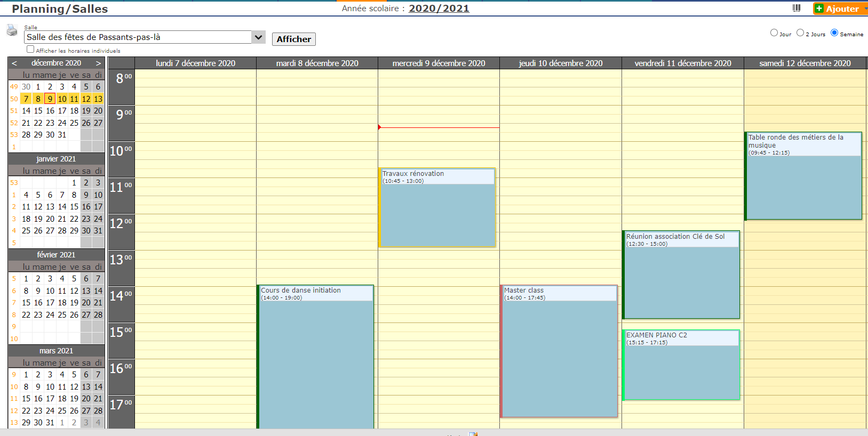The image size is (868, 436).
Task: Select the 2 Jours view radio button
Action: point(800,33)
